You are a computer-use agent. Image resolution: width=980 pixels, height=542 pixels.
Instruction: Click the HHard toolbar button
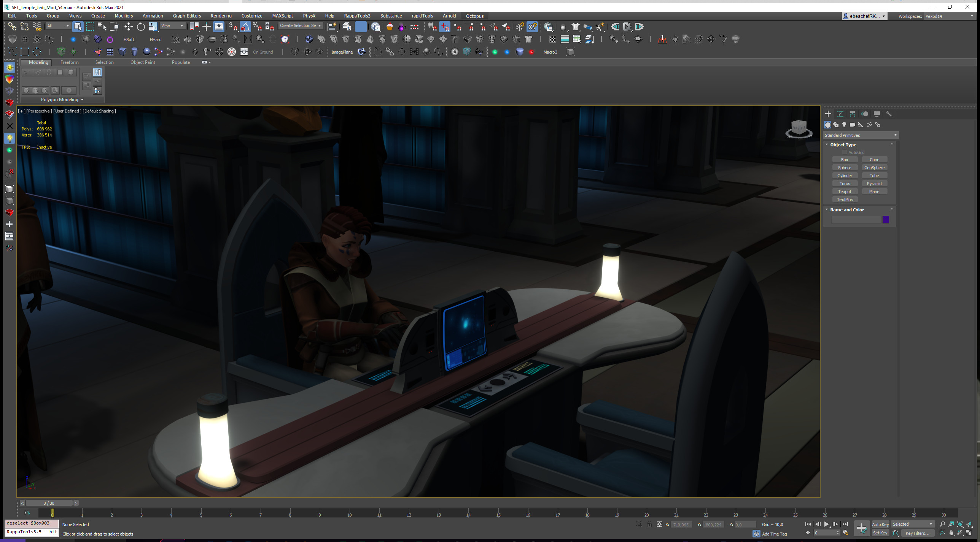[156, 40]
